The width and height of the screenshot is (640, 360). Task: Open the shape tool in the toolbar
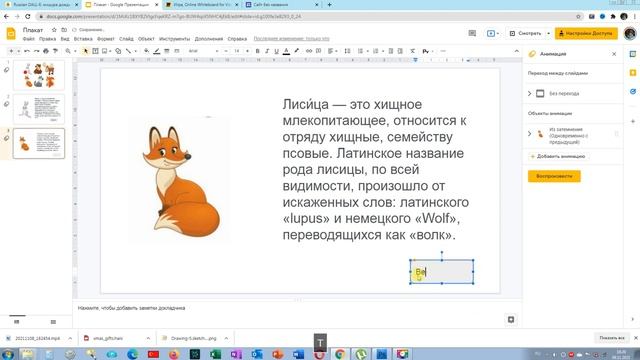(118, 51)
